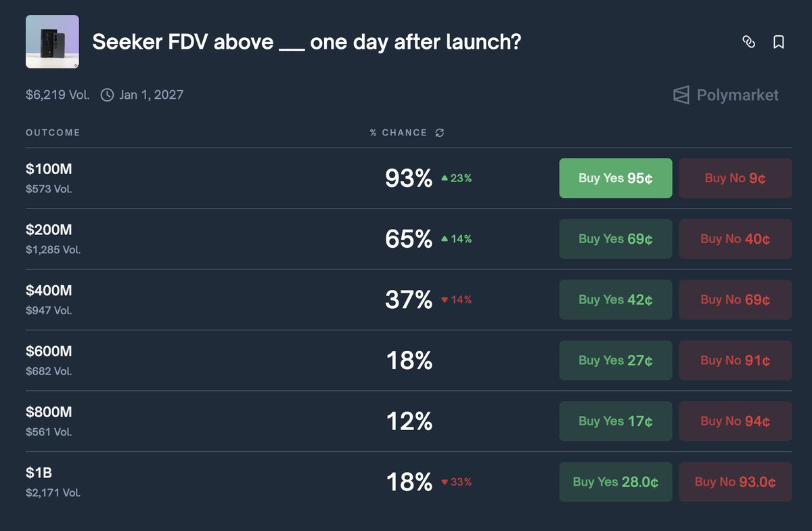Buy Yes at 95¢ for $100M
The height and width of the screenshot is (531, 812).
pyautogui.click(x=616, y=178)
